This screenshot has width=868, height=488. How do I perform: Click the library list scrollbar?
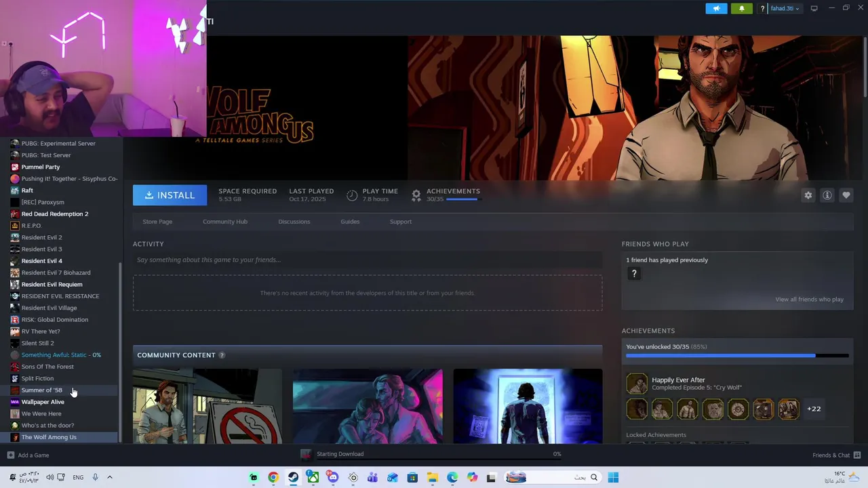[121, 352]
